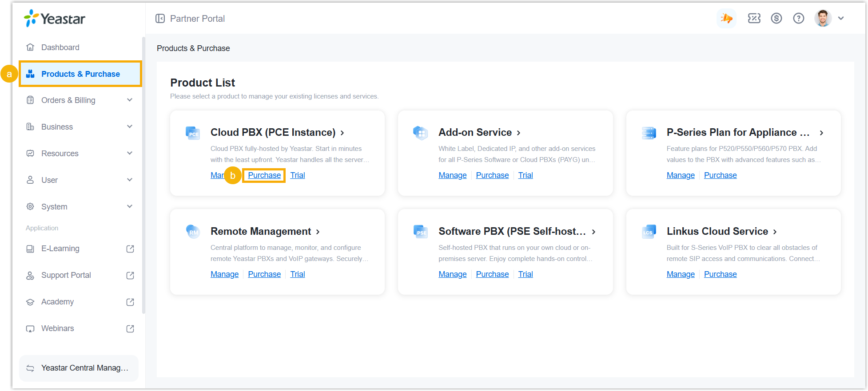Click the Linkus Cloud Service LCS icon
Image resolution: width=868 pixels, height=391 pixels.
[649, 232]
